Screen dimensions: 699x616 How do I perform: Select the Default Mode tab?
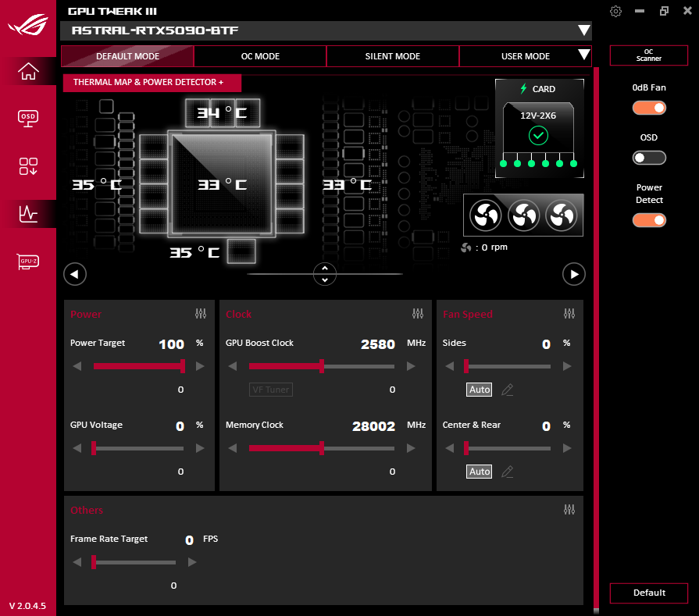(x=127, y=56)
